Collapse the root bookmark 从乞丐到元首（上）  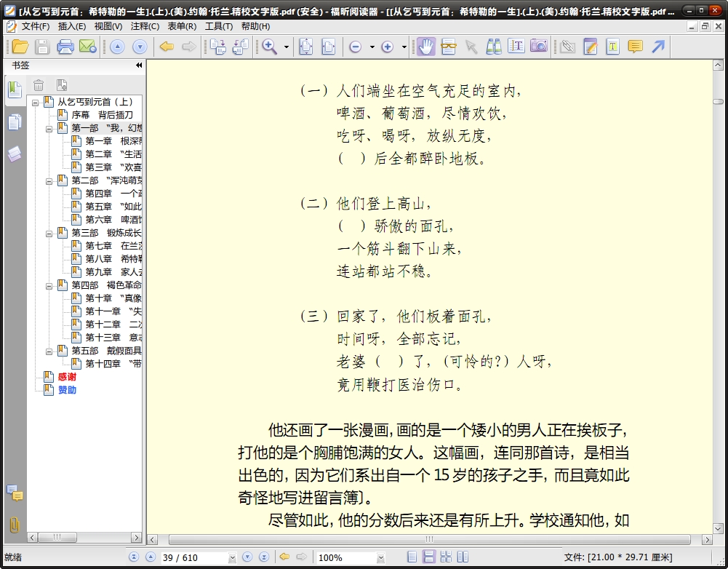click(x=36, y=103)
